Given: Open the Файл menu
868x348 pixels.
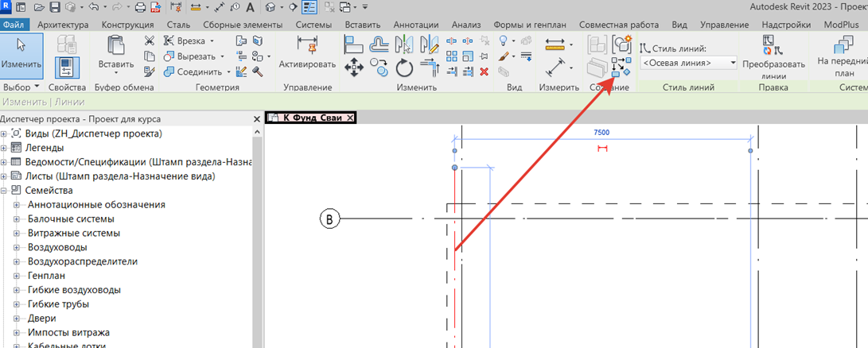Looking at the screenshot, I should click(15, 25).
